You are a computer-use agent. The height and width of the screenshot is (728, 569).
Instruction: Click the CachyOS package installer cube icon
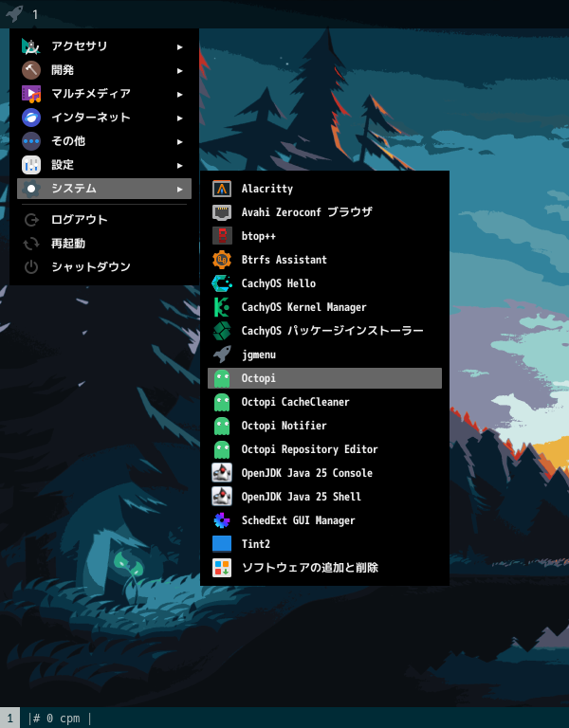click(x=222, y=331)
